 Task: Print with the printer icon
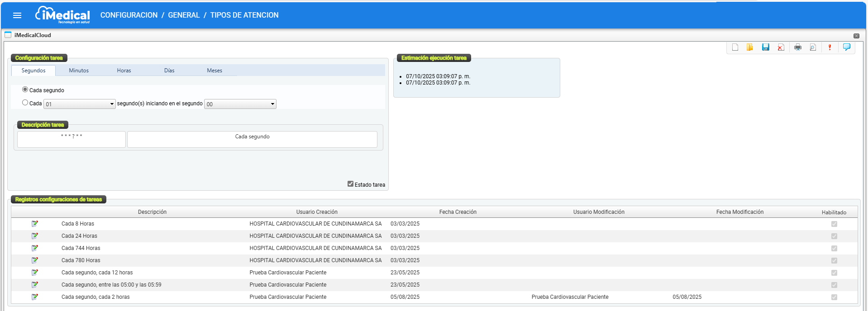click(x=798, y=47)
